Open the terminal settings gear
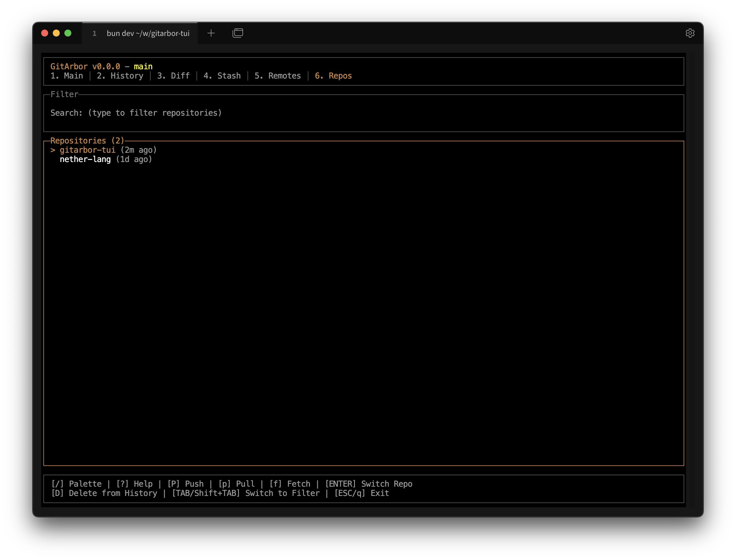This screenshot has height=560, width=736. click(x=690, y=33)
